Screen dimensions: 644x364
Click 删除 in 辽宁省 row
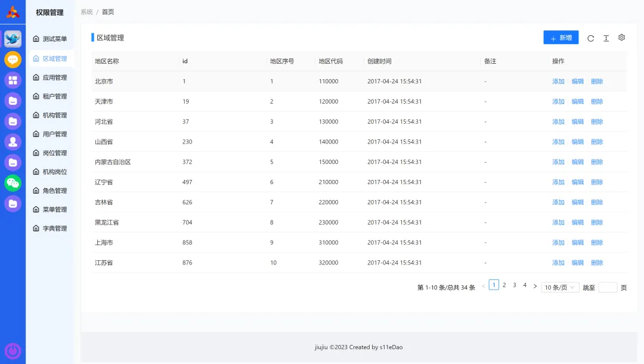click(x=597, y=182)
